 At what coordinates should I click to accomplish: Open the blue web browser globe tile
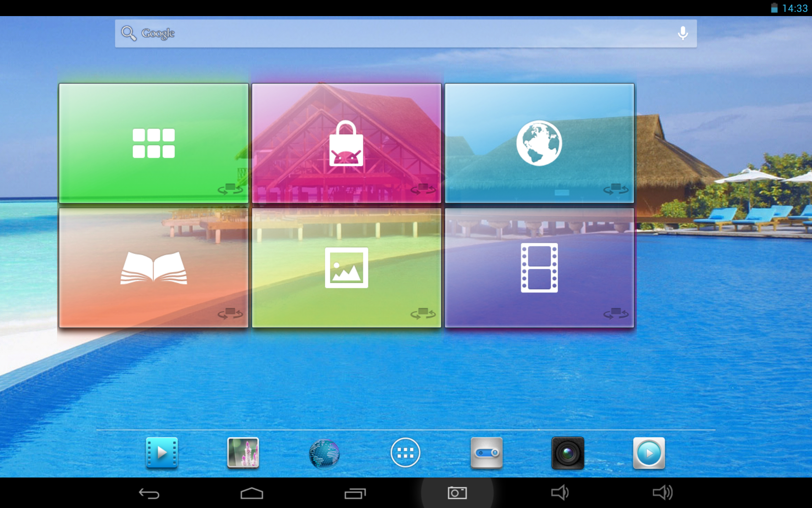539,143
